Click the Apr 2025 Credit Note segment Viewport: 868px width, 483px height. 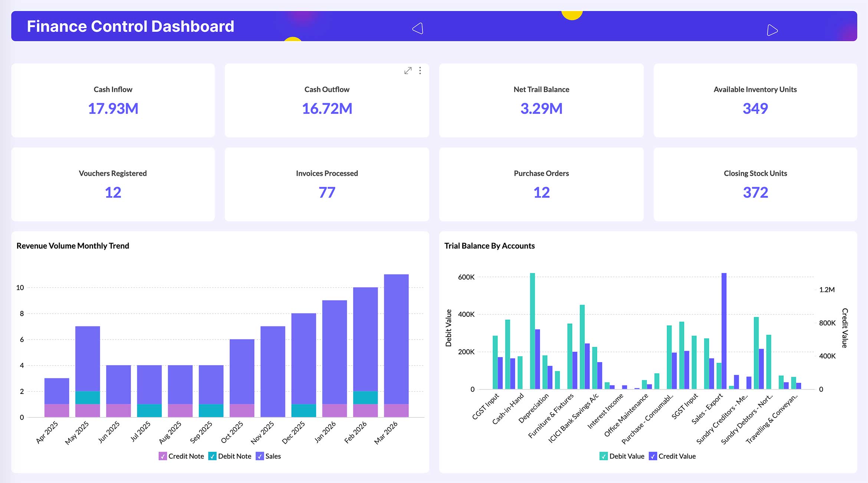pos(57,411)
